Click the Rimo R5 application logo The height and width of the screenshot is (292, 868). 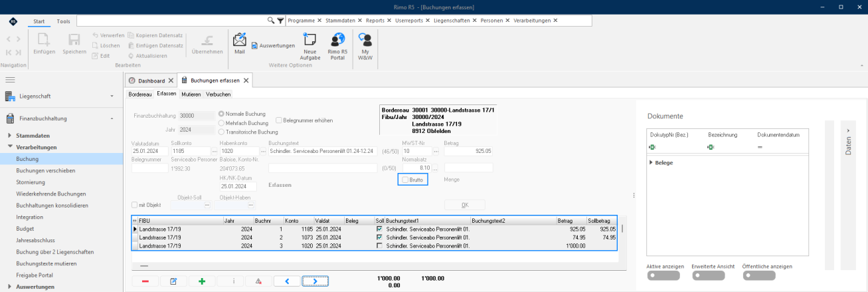(x=13, y=21)
